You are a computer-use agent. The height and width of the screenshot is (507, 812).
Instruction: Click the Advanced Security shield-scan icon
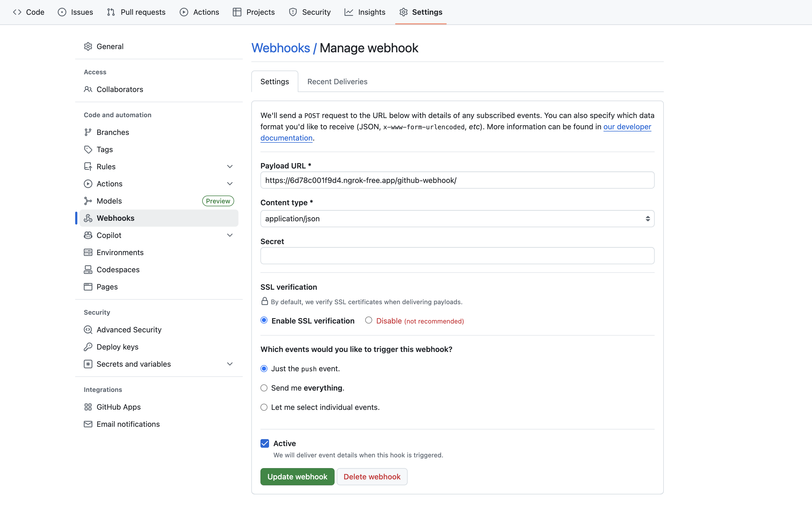click(x=88, y=330)
